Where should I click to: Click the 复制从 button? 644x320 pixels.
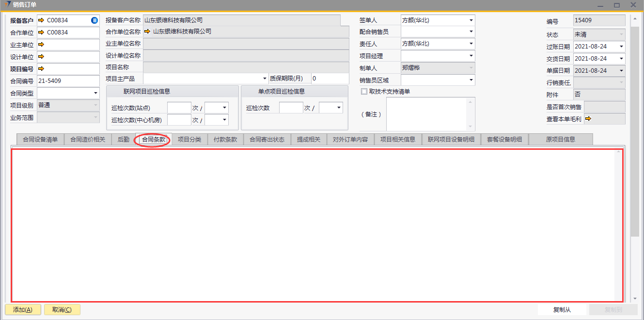point(562,310)
